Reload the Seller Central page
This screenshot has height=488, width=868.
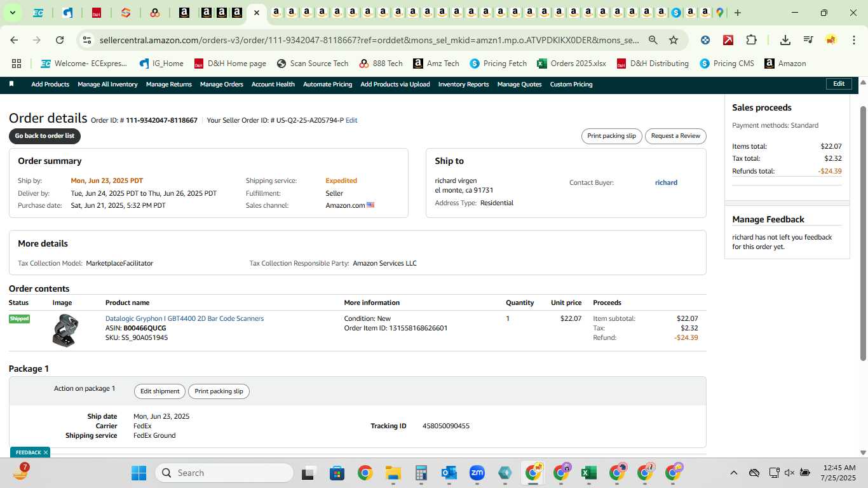tap(60, 40)
